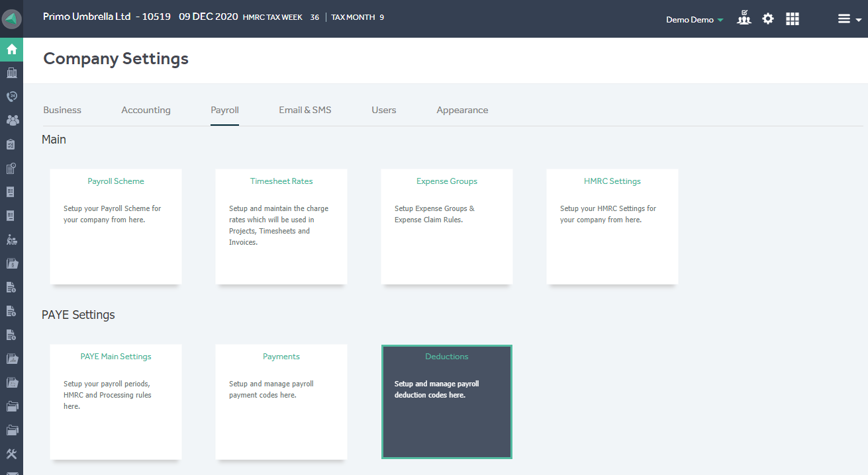Click 'HMRC TAX WEEK 36' in header
868x475 pixels.
(x=281, y=17)
